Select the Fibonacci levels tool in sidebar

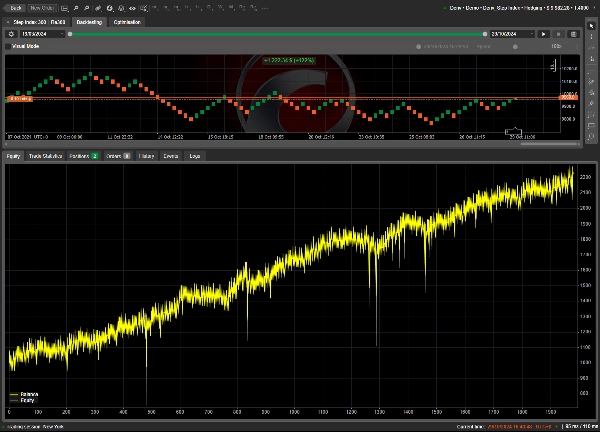click(592, 115)
